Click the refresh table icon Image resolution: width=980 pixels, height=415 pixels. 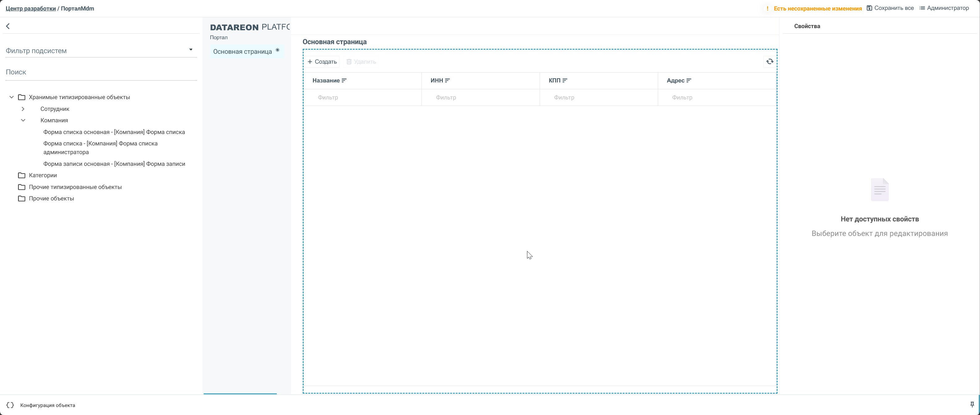coord(769,62)
